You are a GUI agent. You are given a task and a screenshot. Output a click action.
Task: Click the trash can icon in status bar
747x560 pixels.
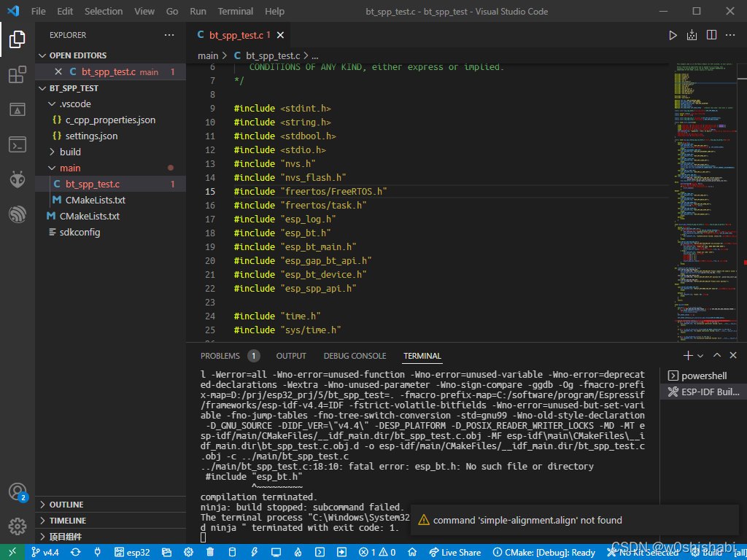pos(210,553)
